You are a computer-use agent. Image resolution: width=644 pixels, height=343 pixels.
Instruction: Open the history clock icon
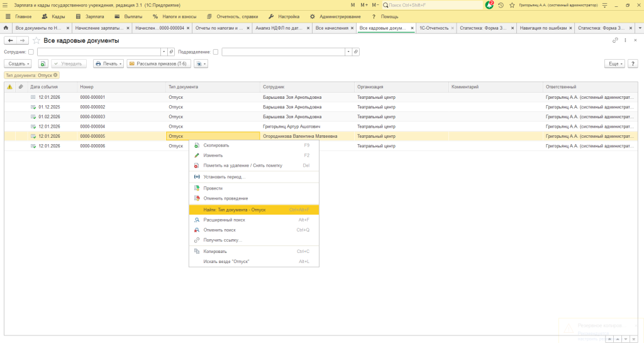pos(501,5)
